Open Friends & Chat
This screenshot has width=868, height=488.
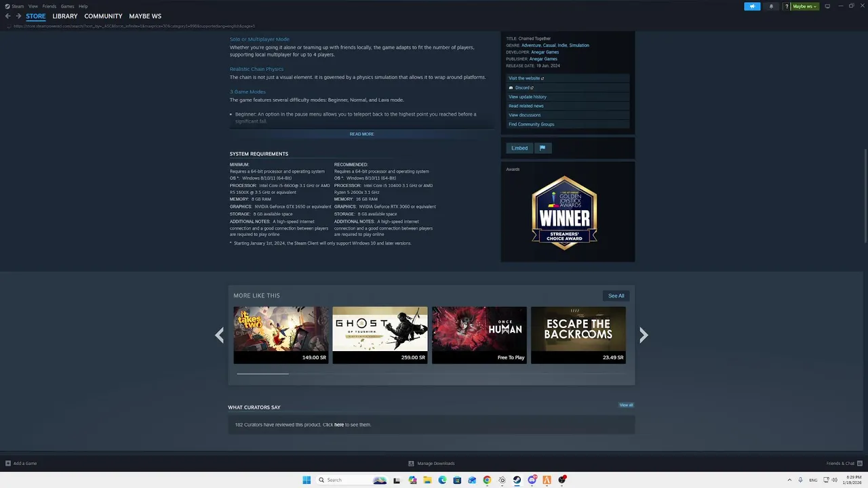coord(844,464)
